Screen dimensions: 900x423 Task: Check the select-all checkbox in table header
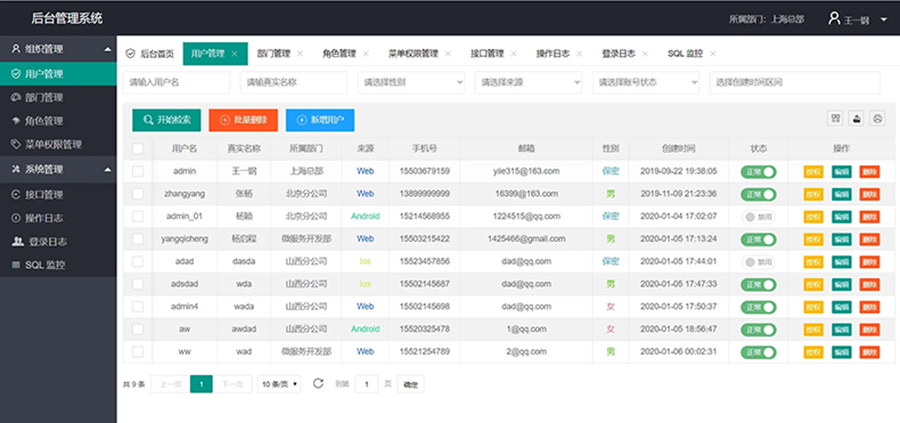pos(138,148)
